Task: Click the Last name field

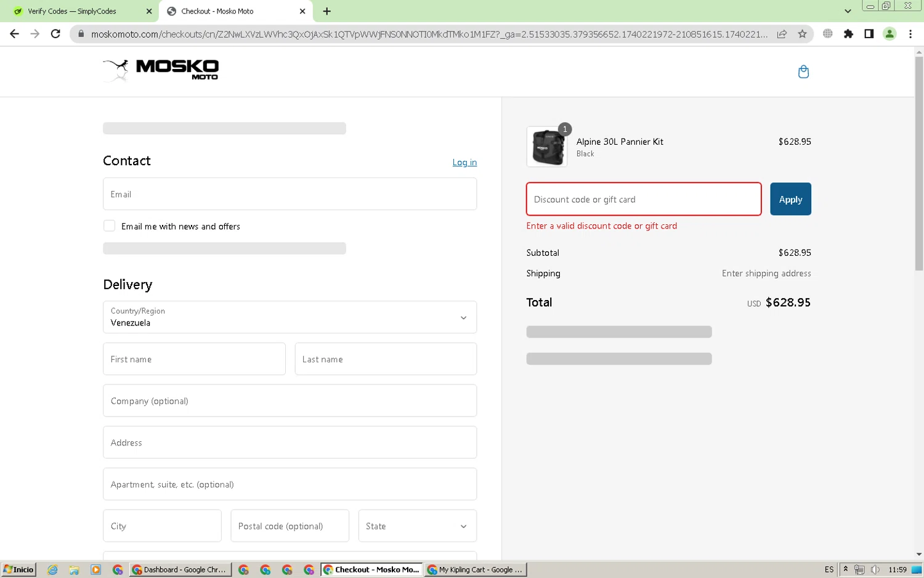Action: pos(386,359)
